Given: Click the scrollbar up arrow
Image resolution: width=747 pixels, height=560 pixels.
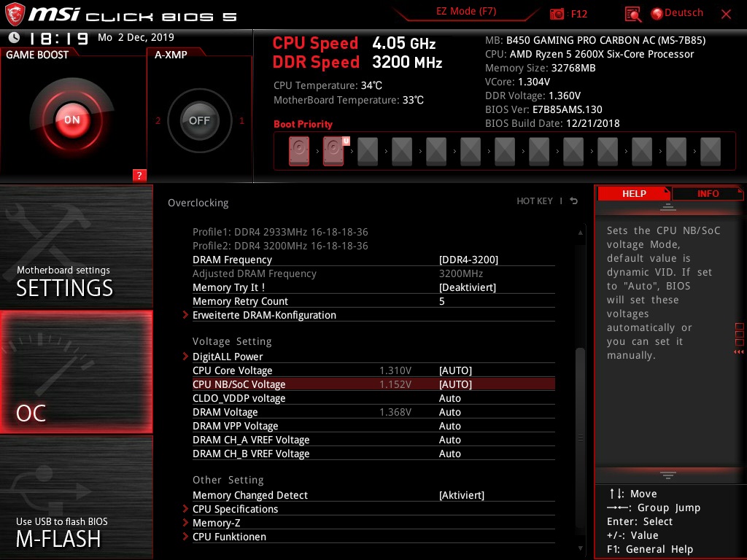Looking at the screenshot, I should coord(580,233).
